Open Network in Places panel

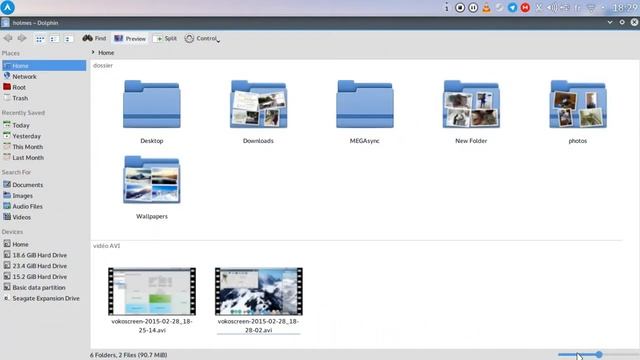click(x=44, y=76)
